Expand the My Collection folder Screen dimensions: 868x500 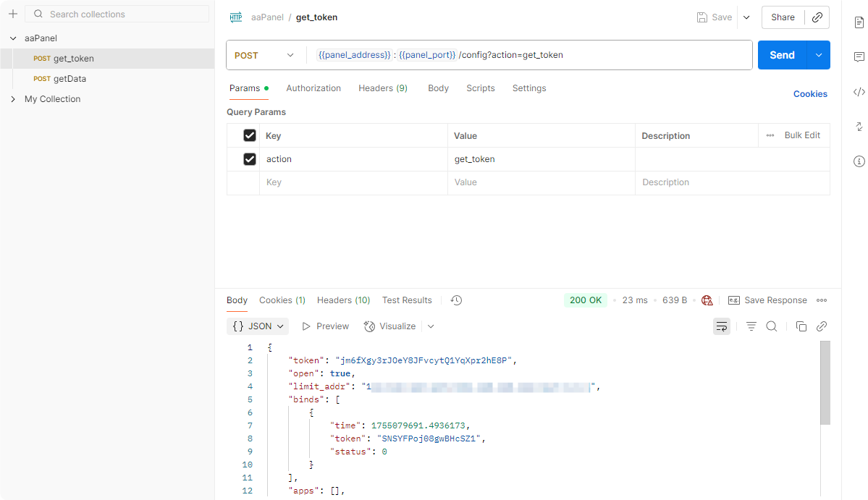[x=13, y=99]
